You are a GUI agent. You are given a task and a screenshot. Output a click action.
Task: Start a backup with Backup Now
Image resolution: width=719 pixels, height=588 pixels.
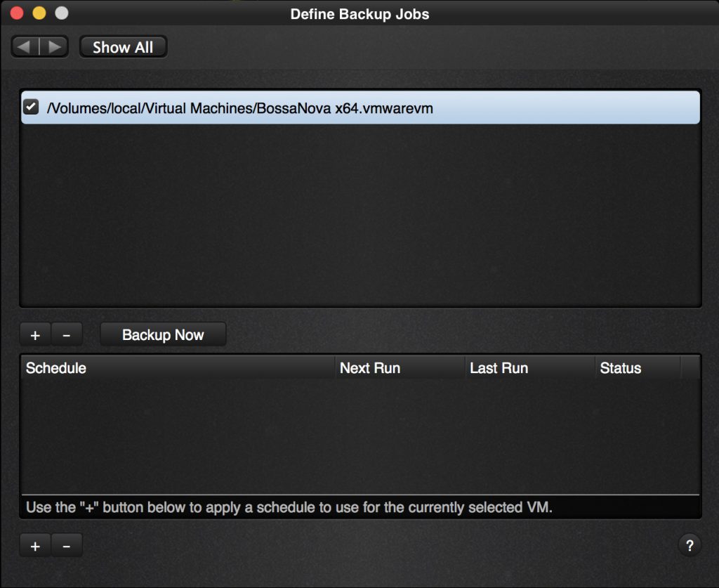click(x=163, y=334)
